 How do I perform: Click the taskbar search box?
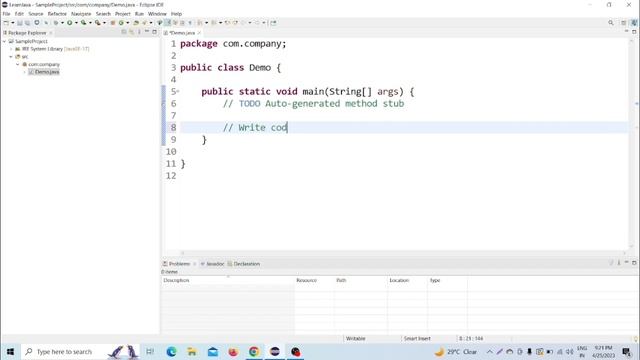[80, 351]
